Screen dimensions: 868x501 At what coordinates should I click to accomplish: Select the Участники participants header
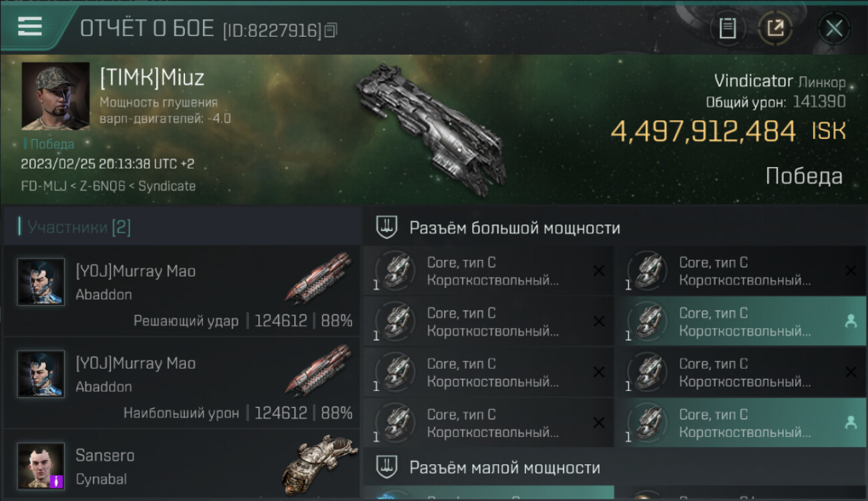pos(75,227)
